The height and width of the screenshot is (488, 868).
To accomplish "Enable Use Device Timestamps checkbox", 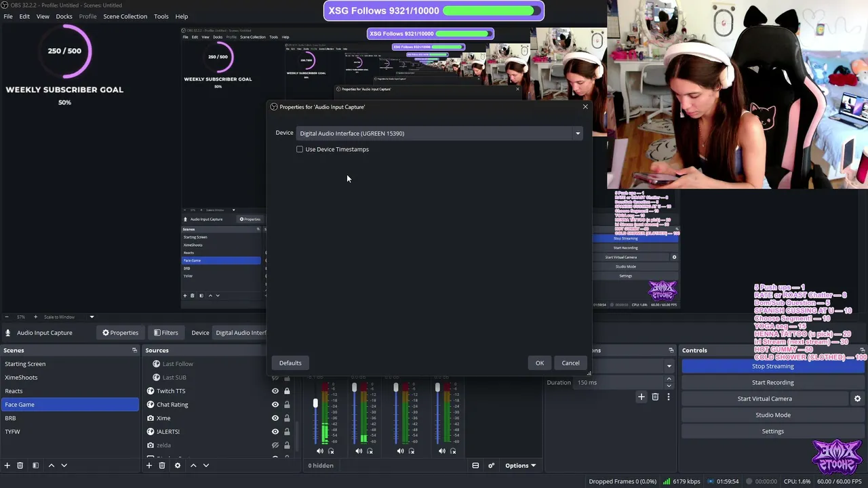I will (300, 149).
